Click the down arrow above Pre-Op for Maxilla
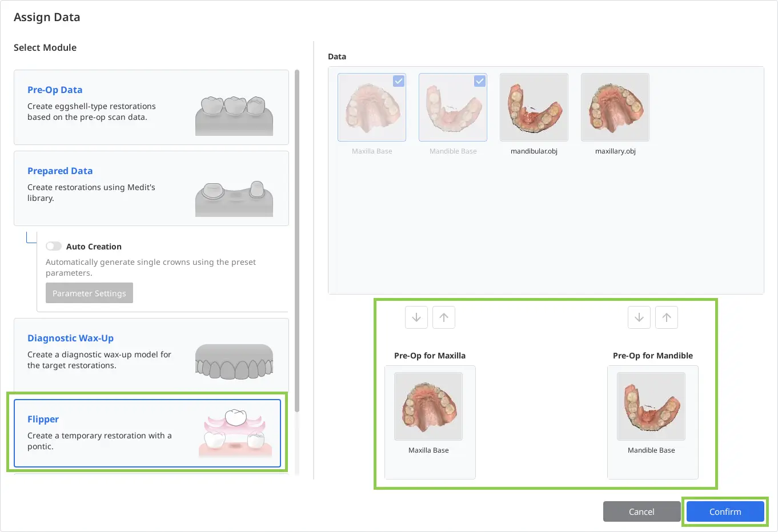Screen dimensions: 778x532 pos(416,317)
